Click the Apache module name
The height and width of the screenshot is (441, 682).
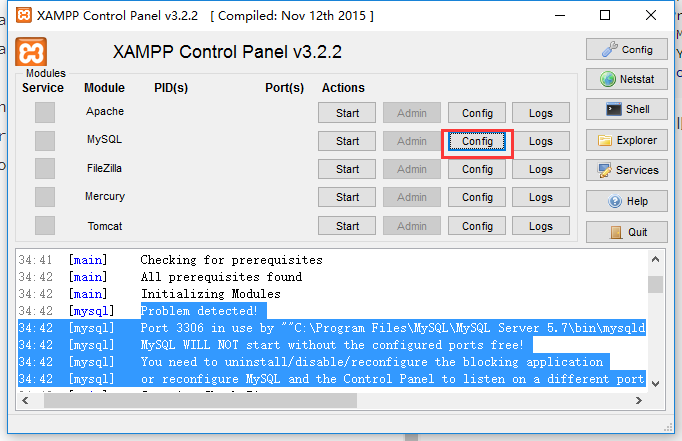[x=105, y=111]
